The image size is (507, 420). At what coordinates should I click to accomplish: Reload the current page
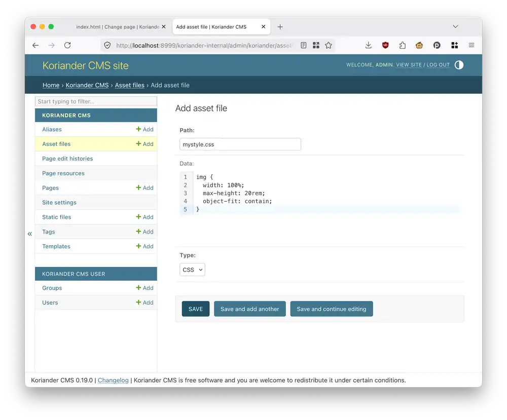pyautogui.click(x=67, y=45)
